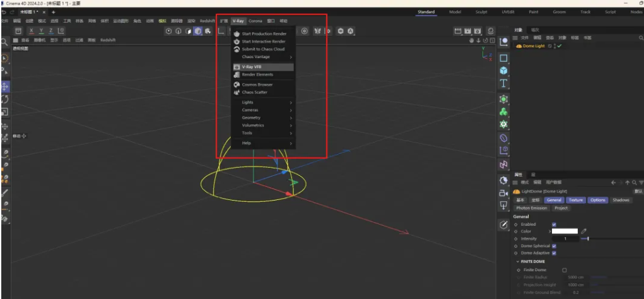Open V-Ray VFB from the menu
Screen dimensions: 644x299
252,67
